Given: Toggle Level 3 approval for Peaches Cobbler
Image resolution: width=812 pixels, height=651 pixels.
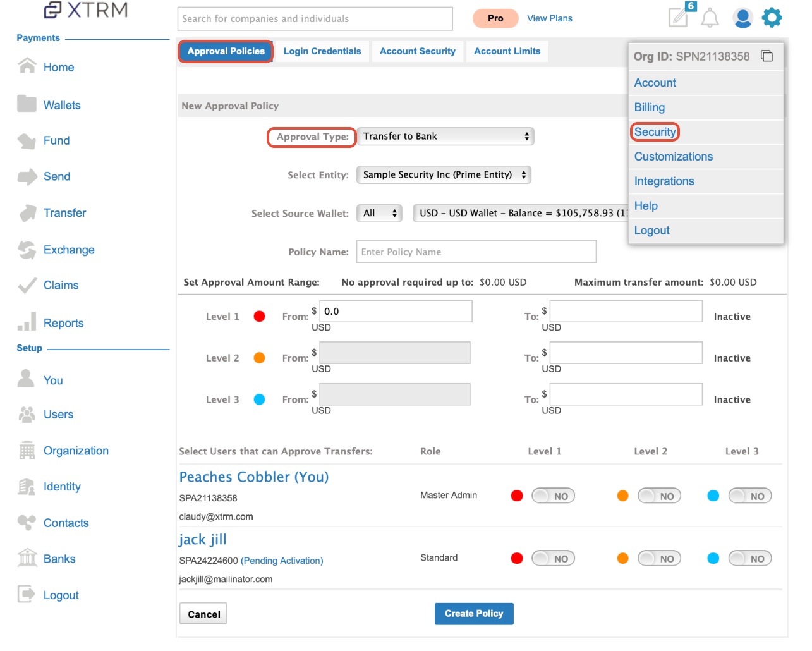Looking at the screenshot, I should point(750,496).
